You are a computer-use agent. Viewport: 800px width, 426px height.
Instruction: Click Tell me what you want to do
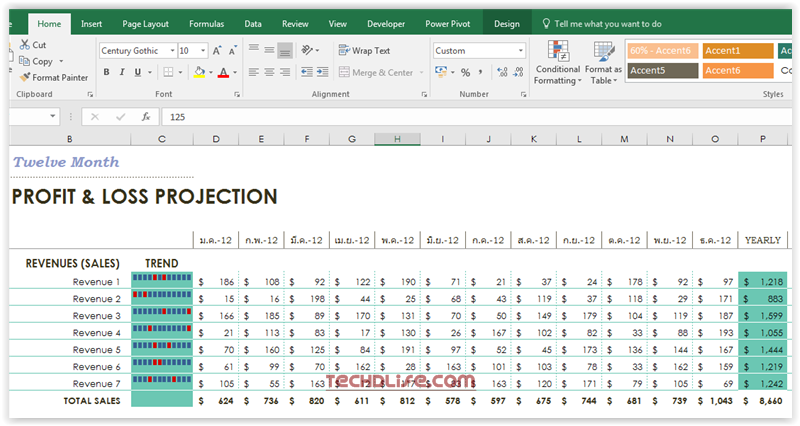coord(602,24)
